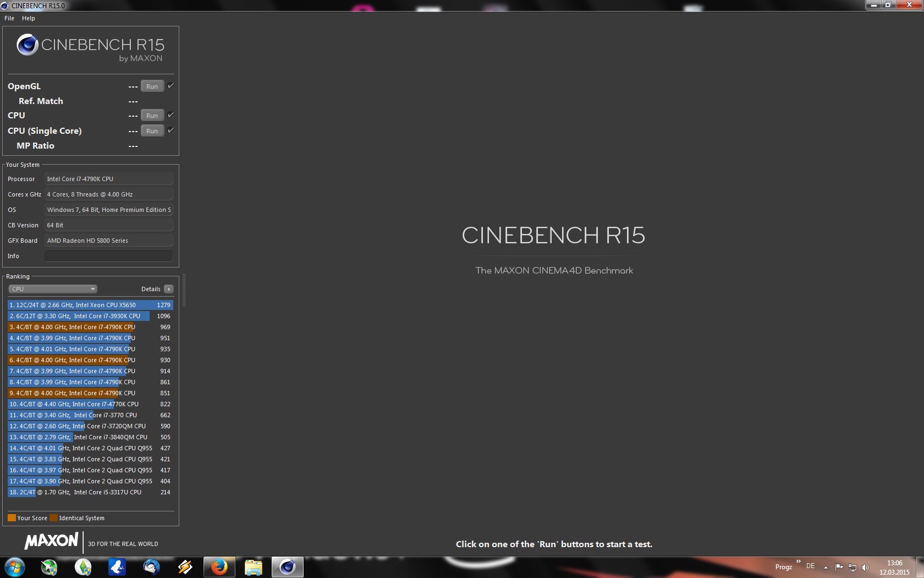
Task: Click the blue bird taskbar icon
Action: click(117, 567)
